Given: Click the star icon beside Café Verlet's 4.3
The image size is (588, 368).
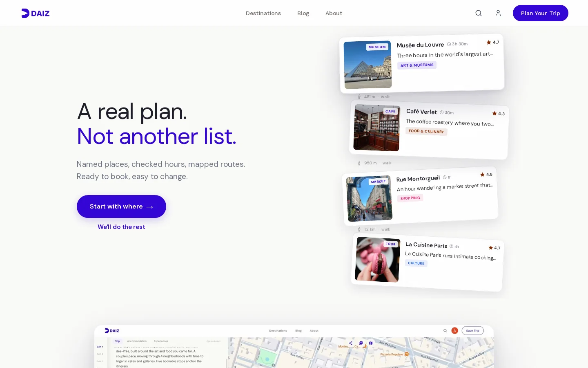Looking at the screenshot, I should (x=494, y=114).
